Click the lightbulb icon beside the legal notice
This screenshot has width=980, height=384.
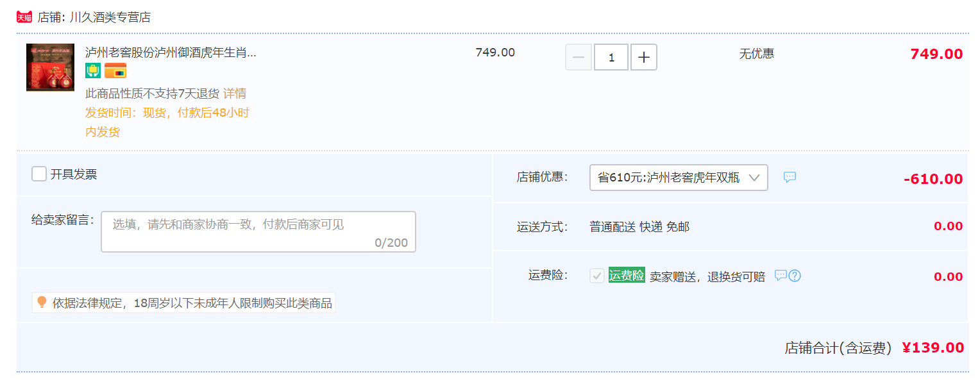42,302
